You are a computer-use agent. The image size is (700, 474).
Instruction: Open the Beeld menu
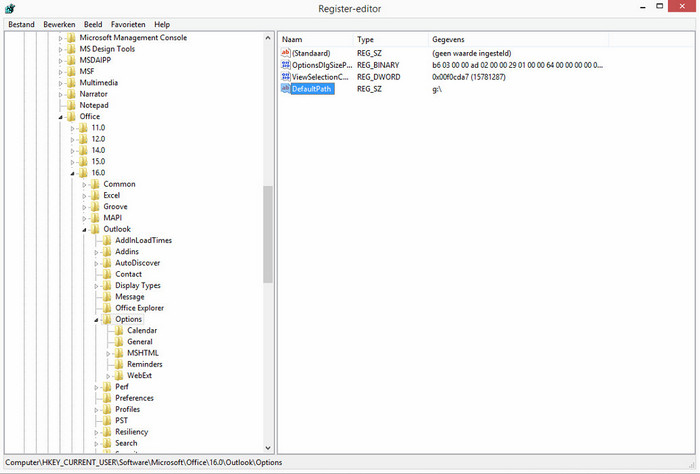93,25
